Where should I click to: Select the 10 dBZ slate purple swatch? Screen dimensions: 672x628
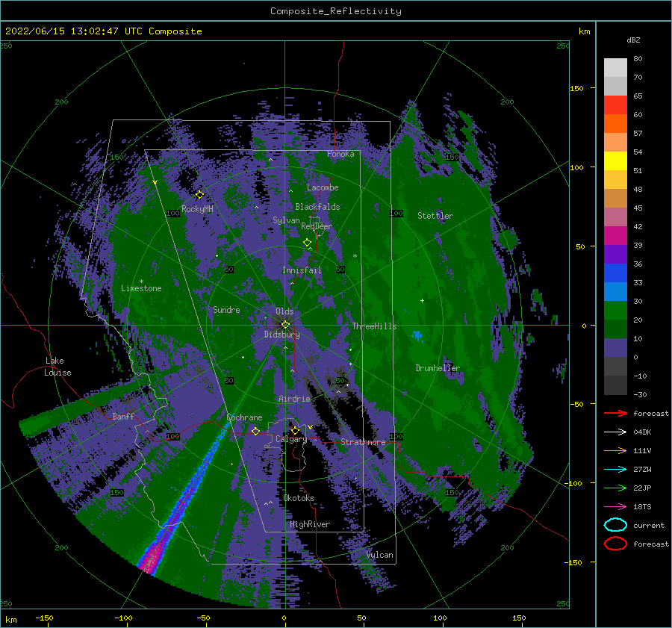click(615, 347)
